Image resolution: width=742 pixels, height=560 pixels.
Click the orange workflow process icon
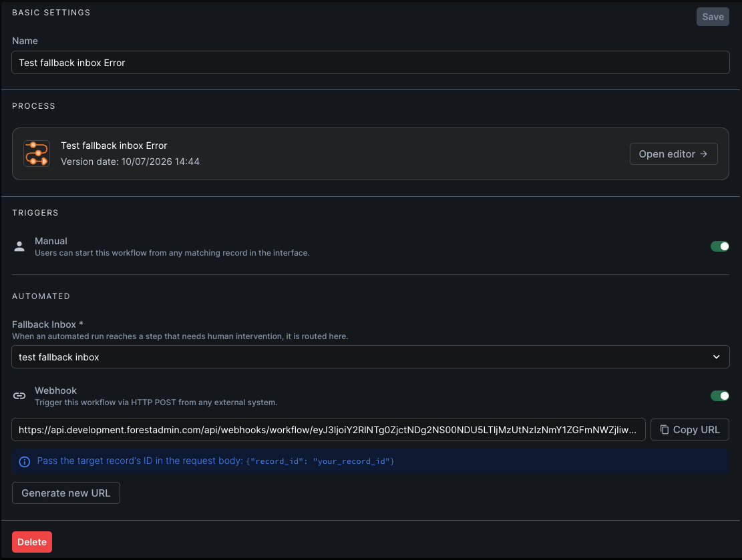tap(37, 154)
